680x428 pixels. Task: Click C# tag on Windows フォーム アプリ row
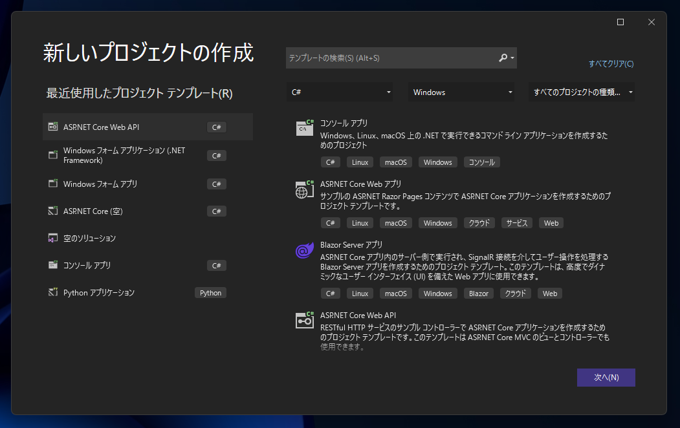pyautogui.click(x=216, y=184)
